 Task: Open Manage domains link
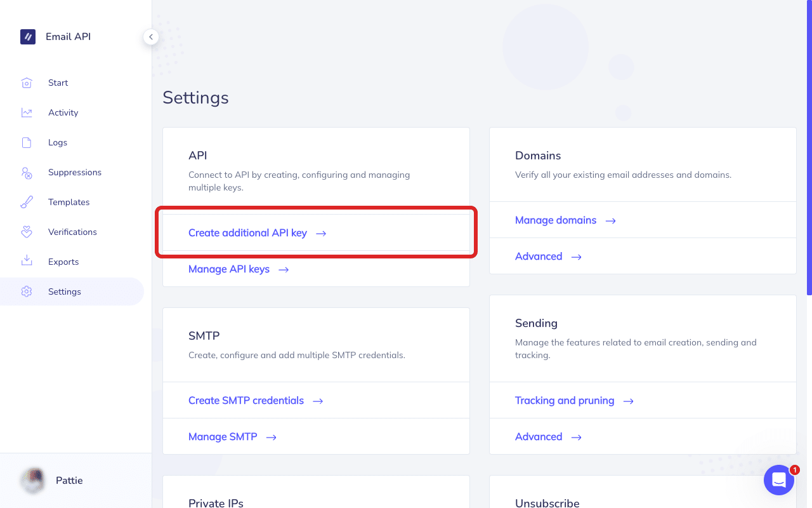coord(556,220)
